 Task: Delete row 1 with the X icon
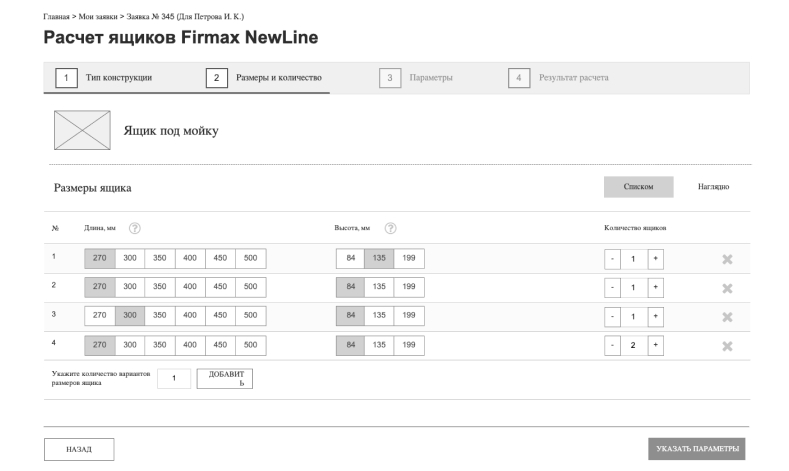click(x=727, y=259)
